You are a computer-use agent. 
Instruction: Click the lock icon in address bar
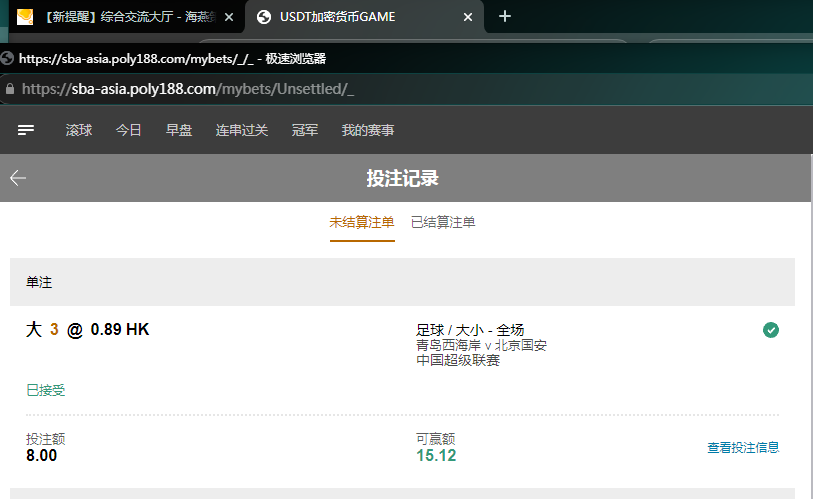tap(10, 89)
